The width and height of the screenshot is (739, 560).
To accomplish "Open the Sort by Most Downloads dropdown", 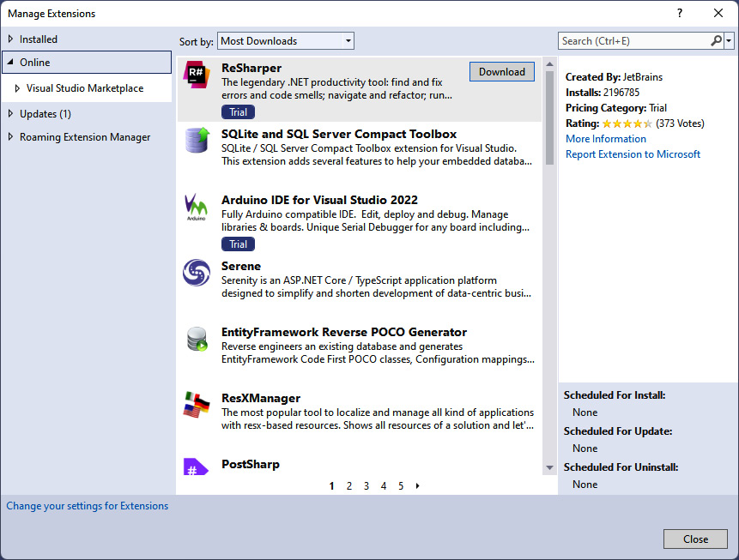I will [x=286, y=41].
